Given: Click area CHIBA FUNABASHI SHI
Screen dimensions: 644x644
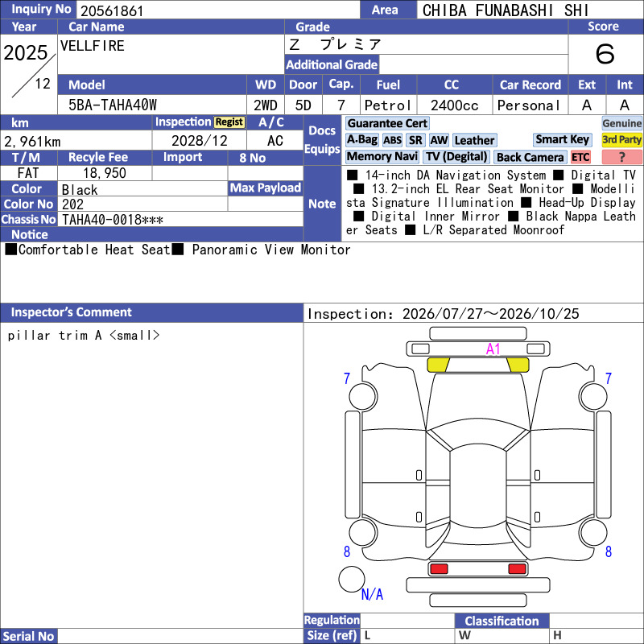Looking at the screenshot, I should (506, 10).
